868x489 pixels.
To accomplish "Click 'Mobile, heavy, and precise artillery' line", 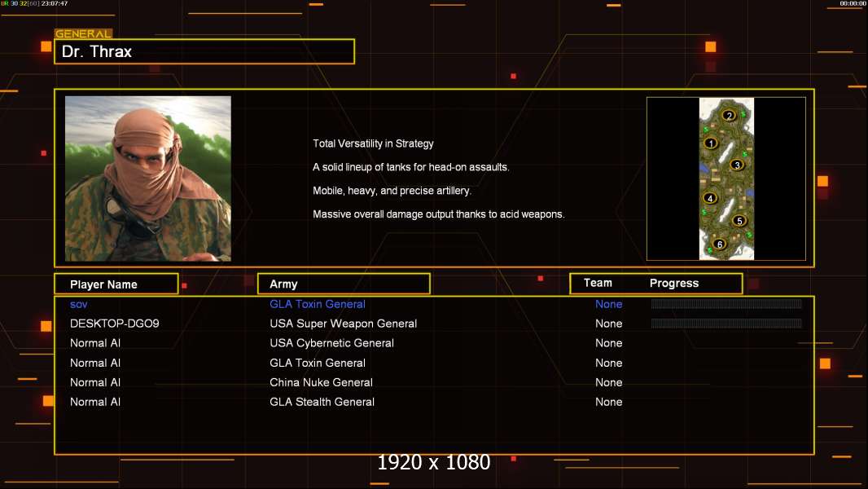I will [x=392, y=191].
